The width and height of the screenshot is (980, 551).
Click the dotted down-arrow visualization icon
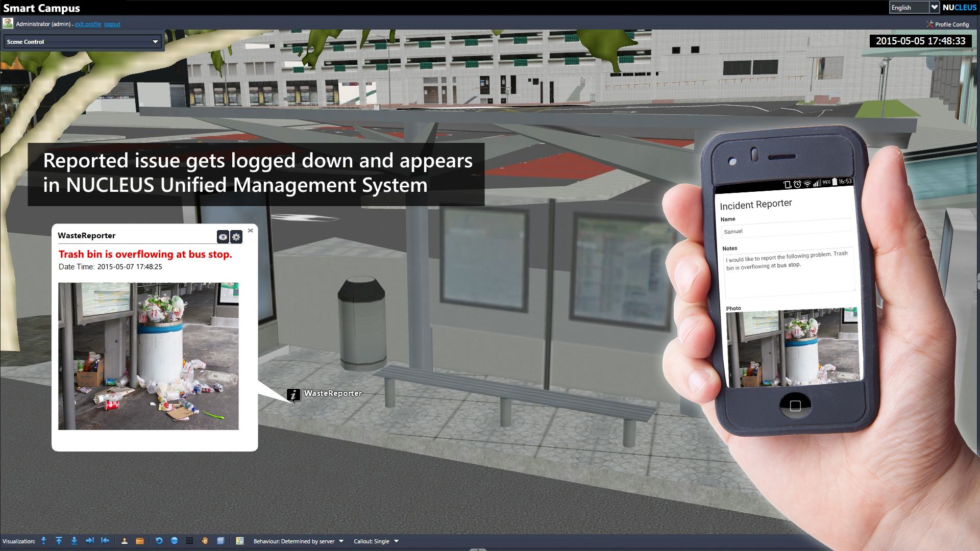(x=44, y=541)
